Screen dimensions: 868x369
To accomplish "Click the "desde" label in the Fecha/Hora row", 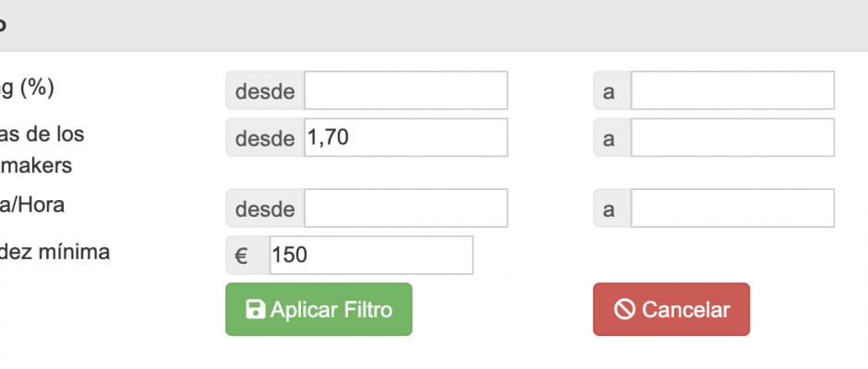I will click(265, 208).
